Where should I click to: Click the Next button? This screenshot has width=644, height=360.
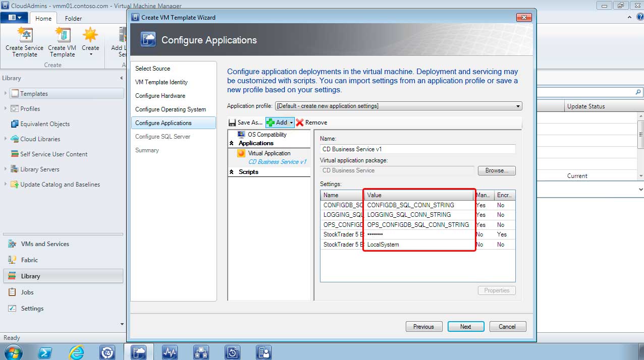(466, 327)
